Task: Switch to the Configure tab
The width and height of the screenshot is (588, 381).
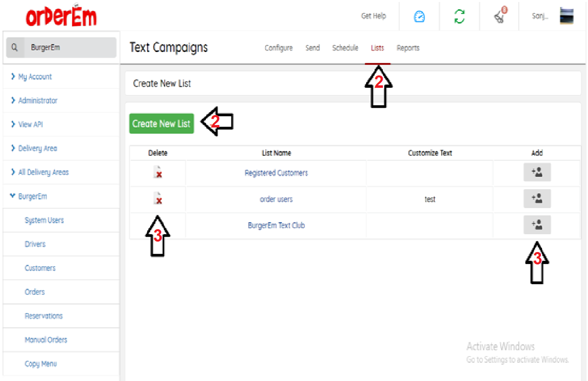Action: click(x=278, y=48)
